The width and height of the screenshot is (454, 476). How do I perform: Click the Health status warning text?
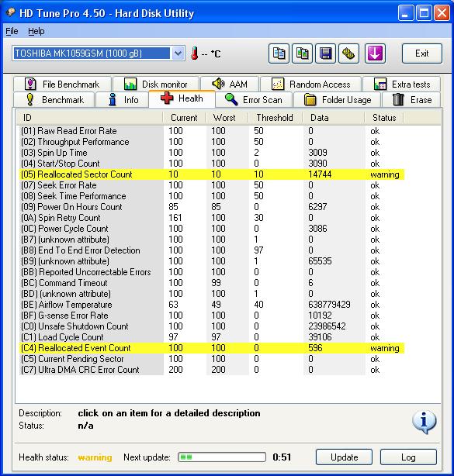pos(95,457)
